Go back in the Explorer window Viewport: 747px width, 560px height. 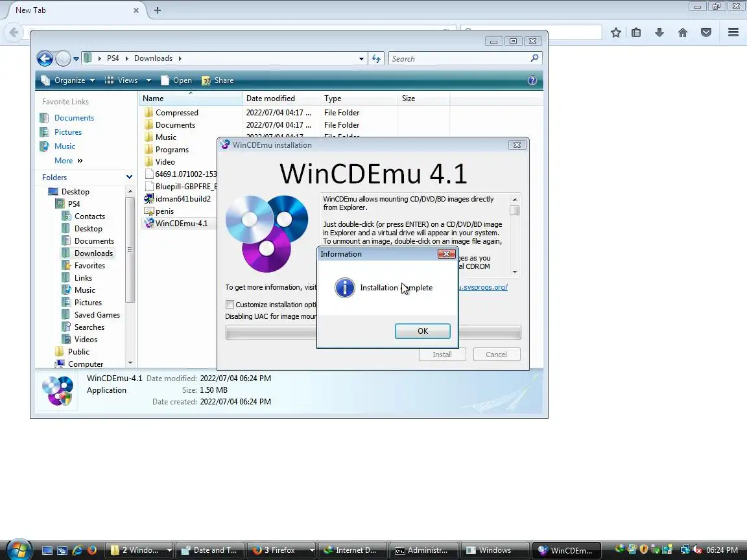[x=45, y=58]
